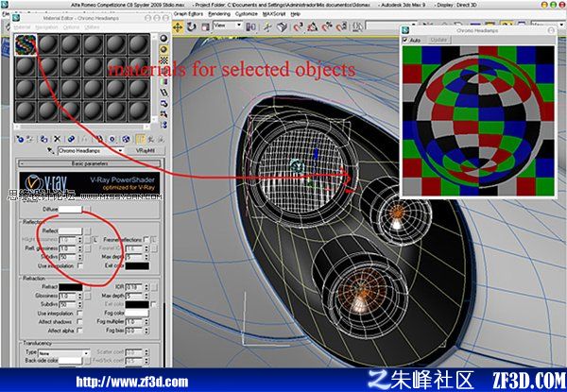Click VRayMtl material type button
Screen dimensions: 567x392
click(145, 150)
